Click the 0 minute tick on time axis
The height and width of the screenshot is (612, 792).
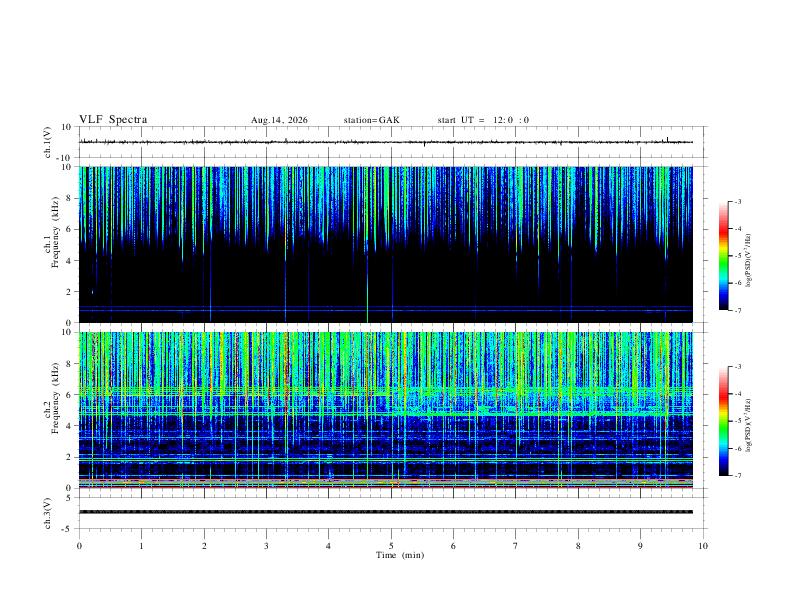pos(79,546)
